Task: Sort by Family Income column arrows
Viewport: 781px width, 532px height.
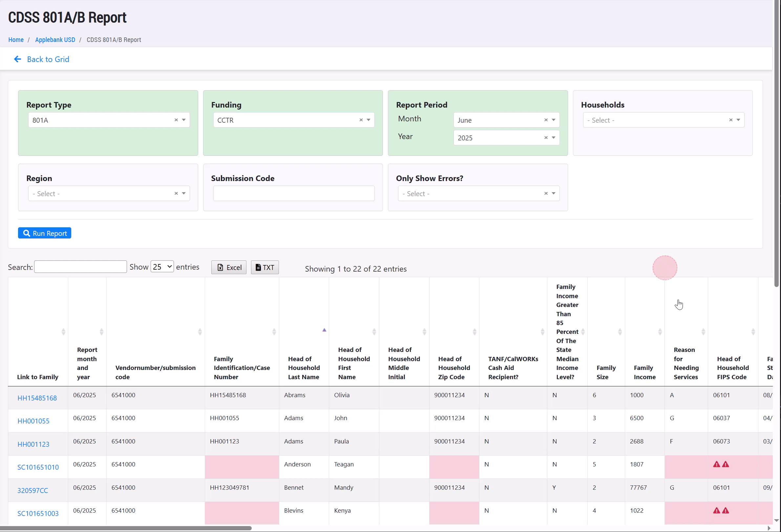Action: [x=660, y=332]
